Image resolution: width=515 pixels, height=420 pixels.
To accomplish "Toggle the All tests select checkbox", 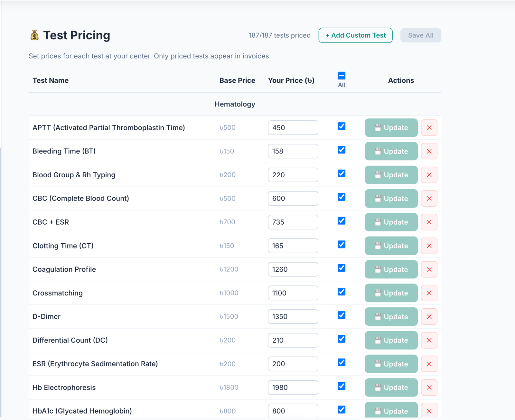I will coord(342,76).
